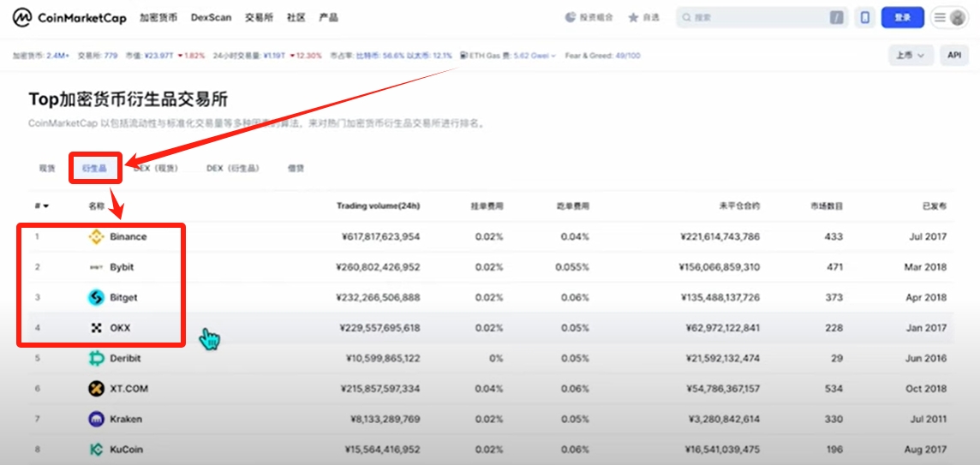Switch to the 借贷 tab
This screenshot has height=465, width=980.
click(x=296, y=168)
